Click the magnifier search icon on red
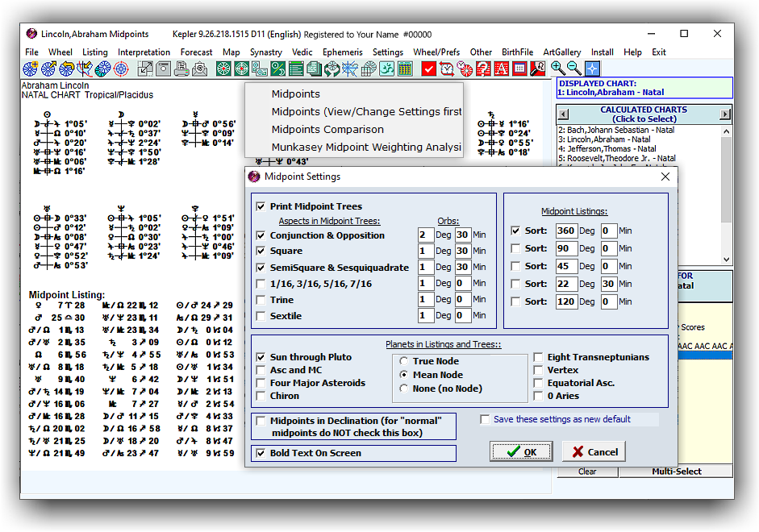The image size is (759, 532). pos(537,69)
